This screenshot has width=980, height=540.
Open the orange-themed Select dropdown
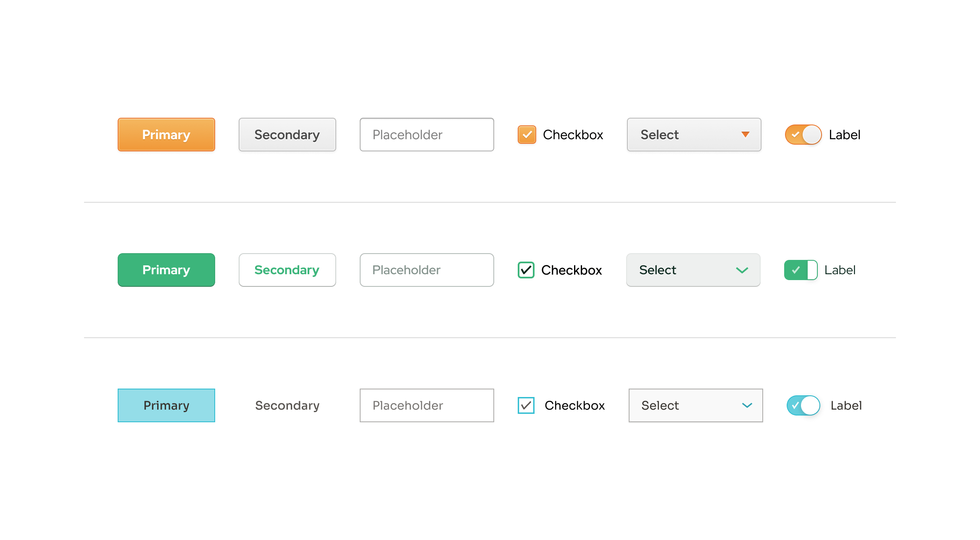[x=694, y=135]
